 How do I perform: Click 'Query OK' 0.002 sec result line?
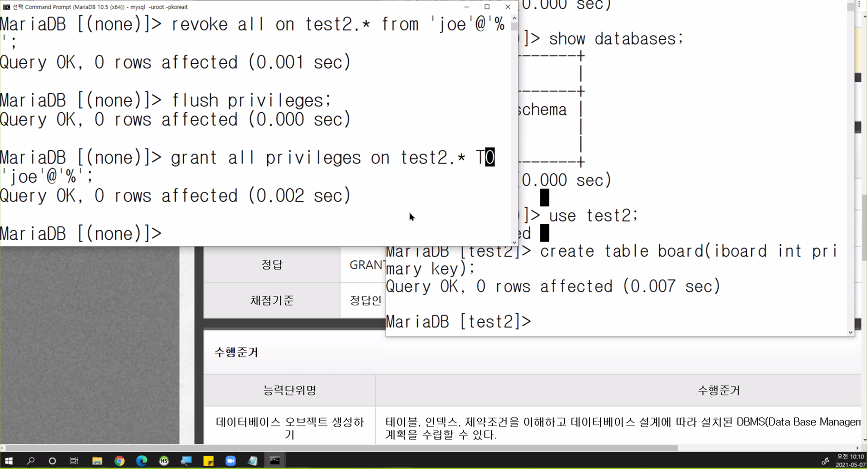175,196
